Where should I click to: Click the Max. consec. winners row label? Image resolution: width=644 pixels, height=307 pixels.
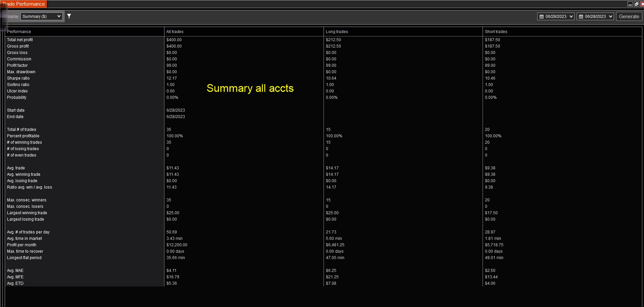(x=27, y=200)
